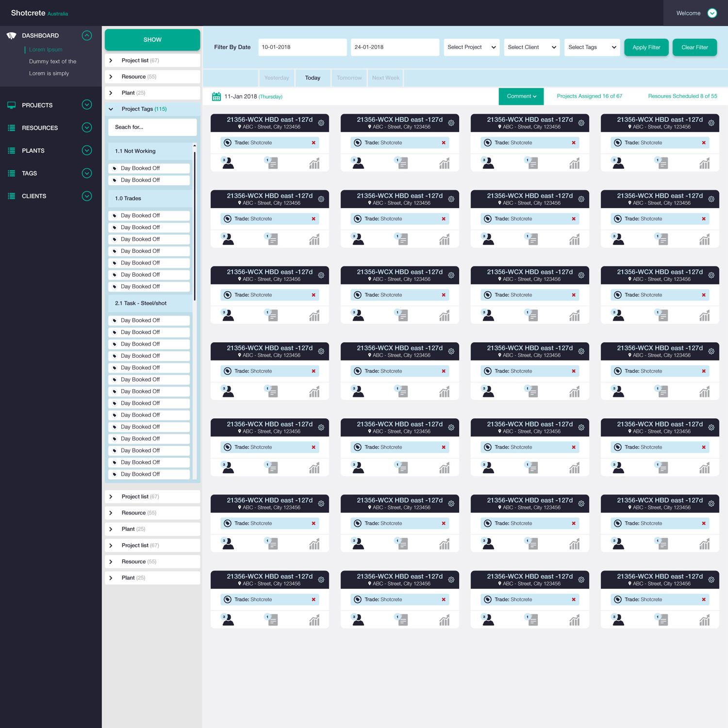Click the Clients list icon in sidebar
Viewport: 728px width, 728px height.
tap(12, 196)
